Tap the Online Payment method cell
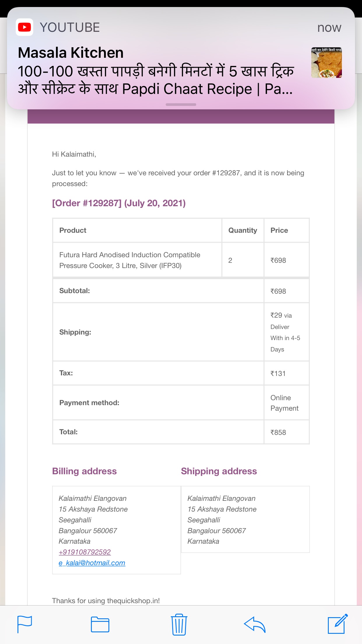 (x=284, y=403)
